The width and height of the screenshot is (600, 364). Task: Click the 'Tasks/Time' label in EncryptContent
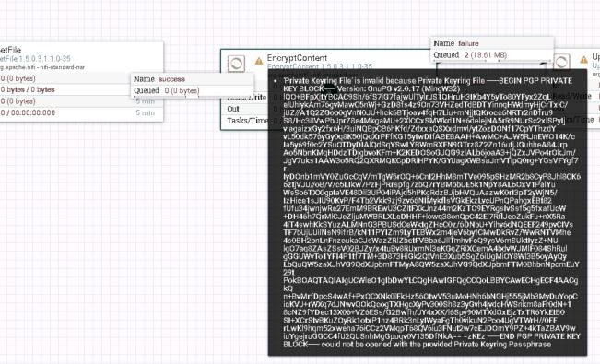coord(247,121)
